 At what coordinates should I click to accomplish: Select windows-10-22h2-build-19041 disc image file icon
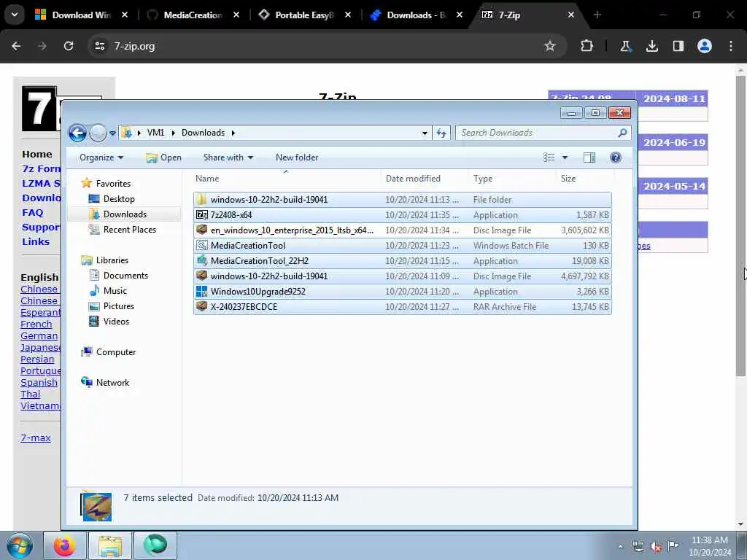[202, 276]
